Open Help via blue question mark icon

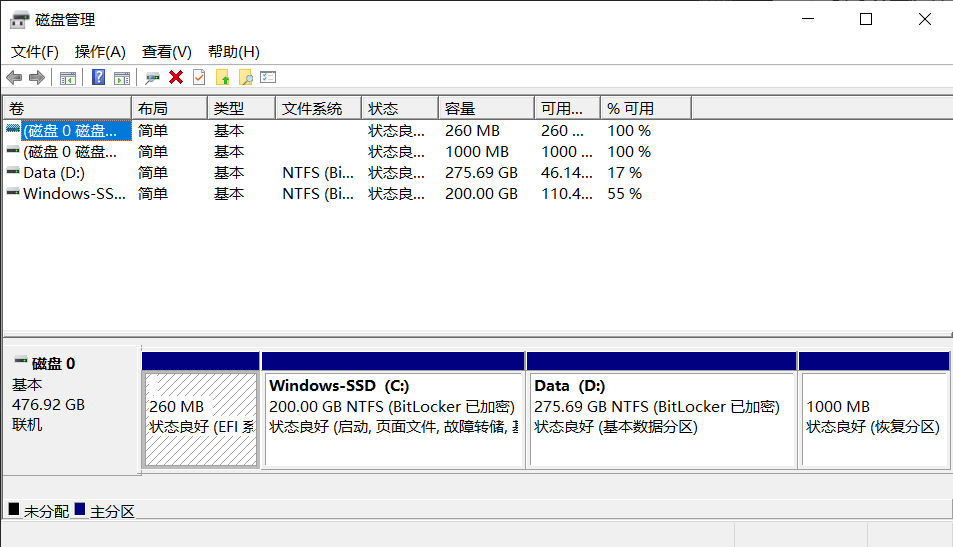[x=98, y=78]
